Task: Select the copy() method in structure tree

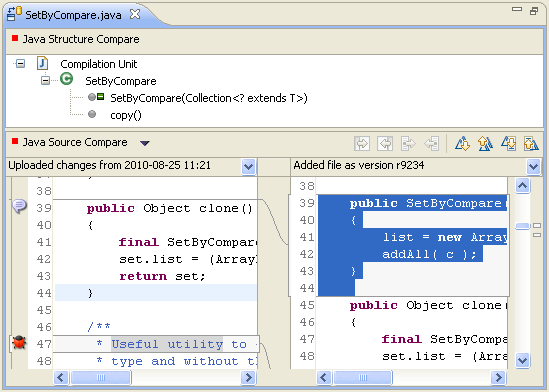Action: [x=126, y=115]
